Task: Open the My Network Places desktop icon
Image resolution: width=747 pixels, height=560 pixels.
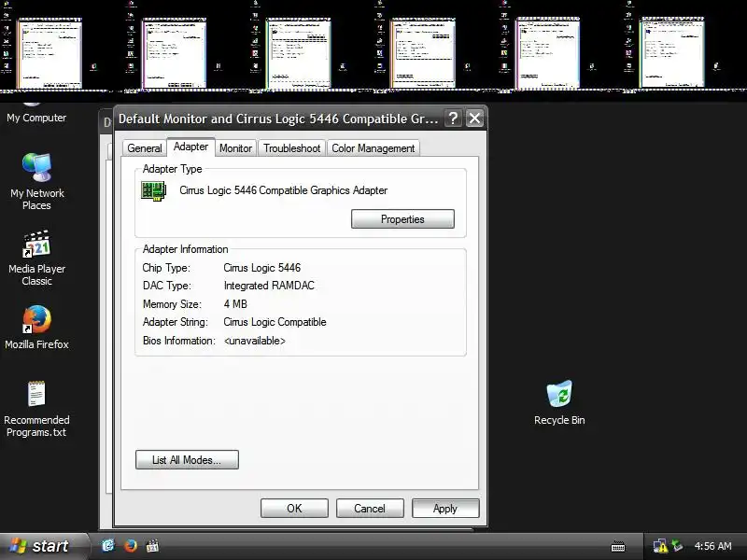Action: (37, 168)
